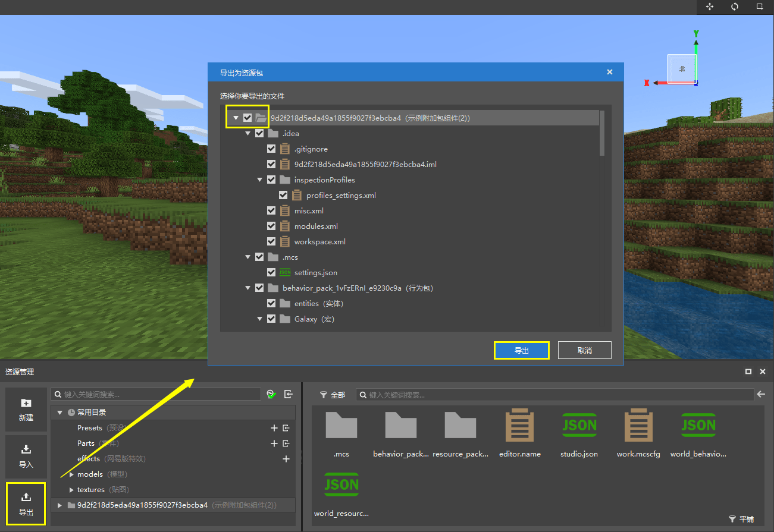Image resolution: width=774 pixels, height=532 pixels.
Task: Uncheck the root 9d2f218d... folder checkbox
Action: tap(247, 118)
